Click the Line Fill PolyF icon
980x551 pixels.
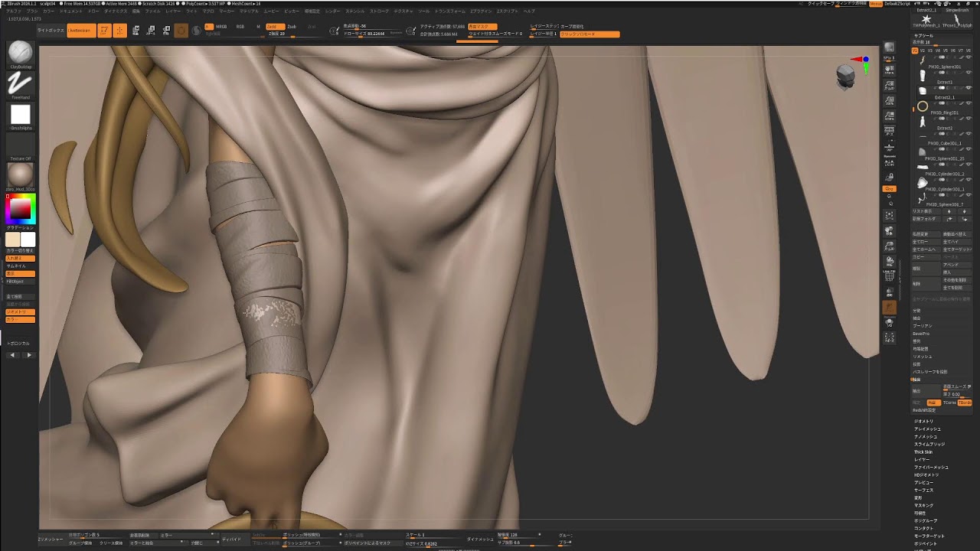890,275
